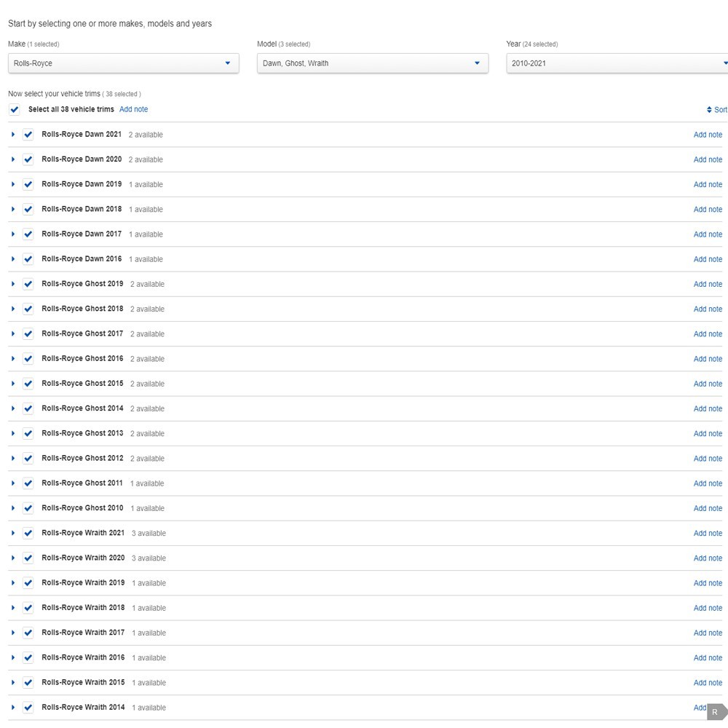Uncheck Rolls-Royce Dawn 2017 checkbox
This screenshot has width=728, height=728.
click(x=28, y=234)
